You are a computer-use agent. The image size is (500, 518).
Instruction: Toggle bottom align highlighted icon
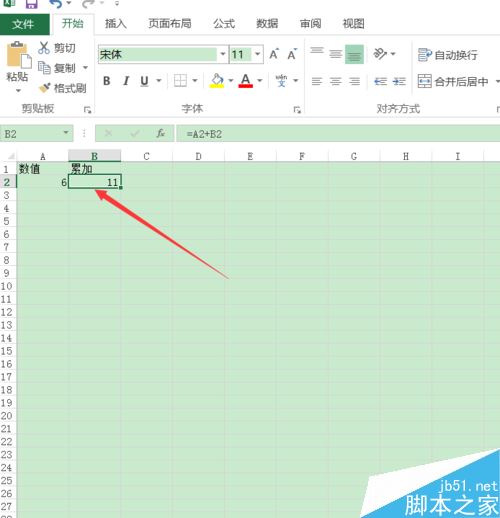(354, 54)
